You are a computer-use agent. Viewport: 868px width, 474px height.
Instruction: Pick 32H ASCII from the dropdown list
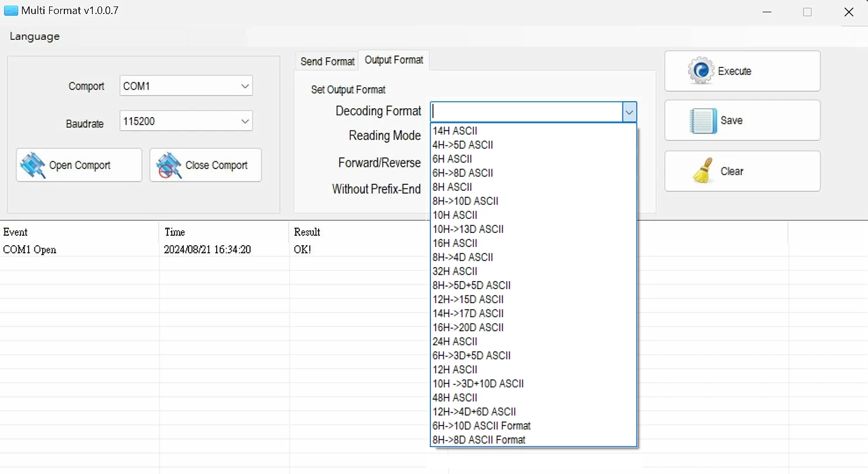point(454,272)
